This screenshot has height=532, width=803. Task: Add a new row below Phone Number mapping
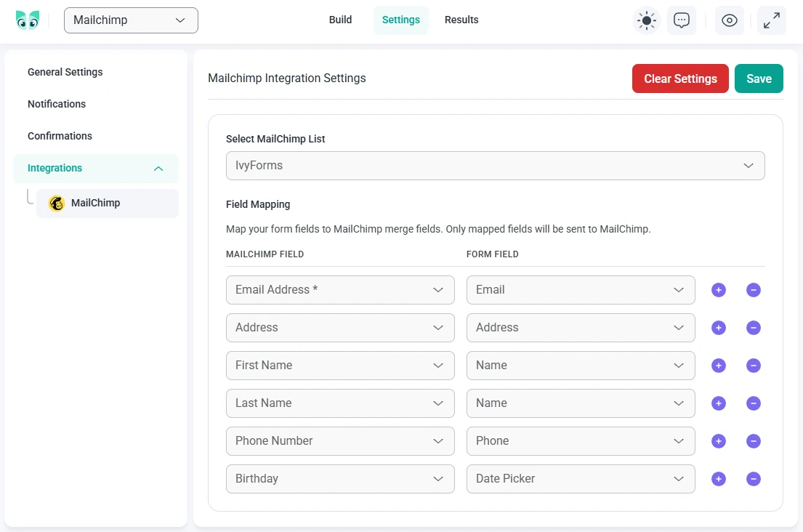pyautogui.click(x=718, y=441)
